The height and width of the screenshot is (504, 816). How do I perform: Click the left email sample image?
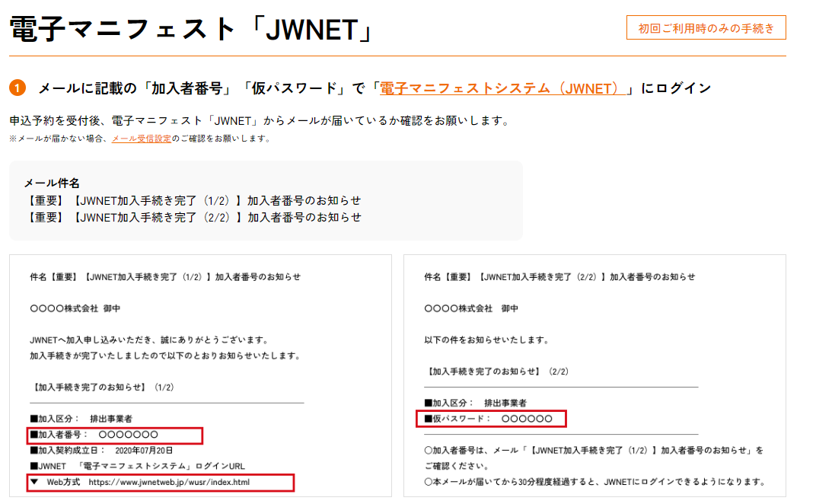[x=200, y=375]
